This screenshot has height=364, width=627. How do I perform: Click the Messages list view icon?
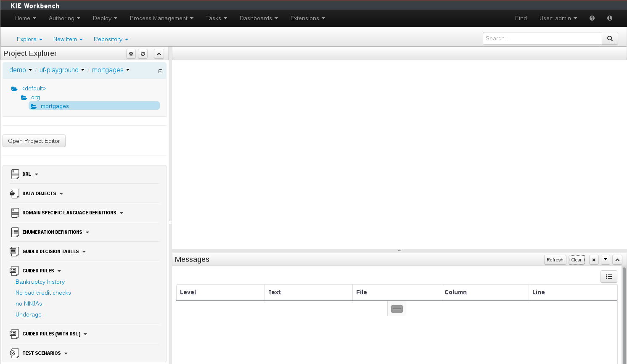(x=608, y=277)
